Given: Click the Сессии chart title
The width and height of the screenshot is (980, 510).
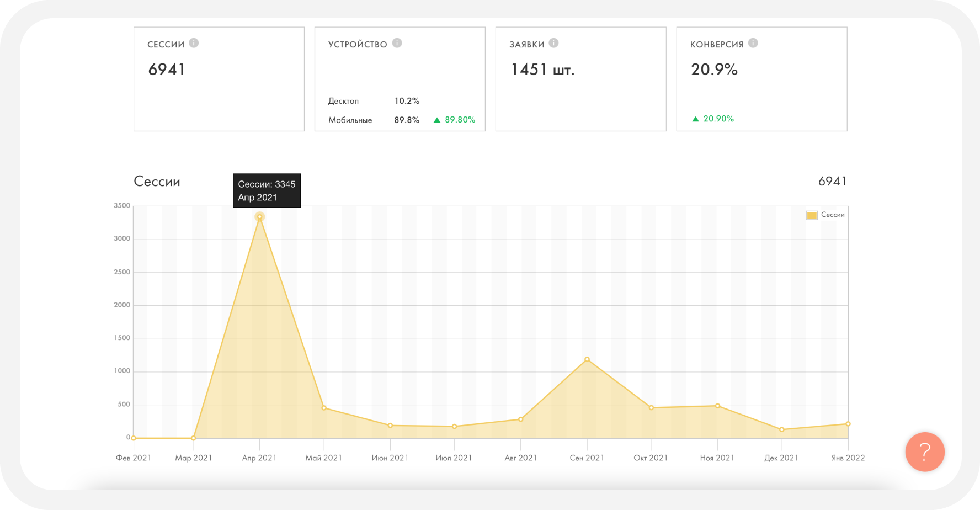Looking at the screenshot, I should point(157,182).
